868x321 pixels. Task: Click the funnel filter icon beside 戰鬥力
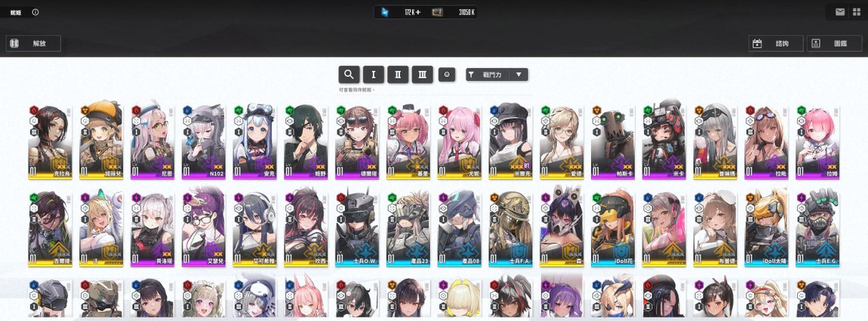click(471, 74)
